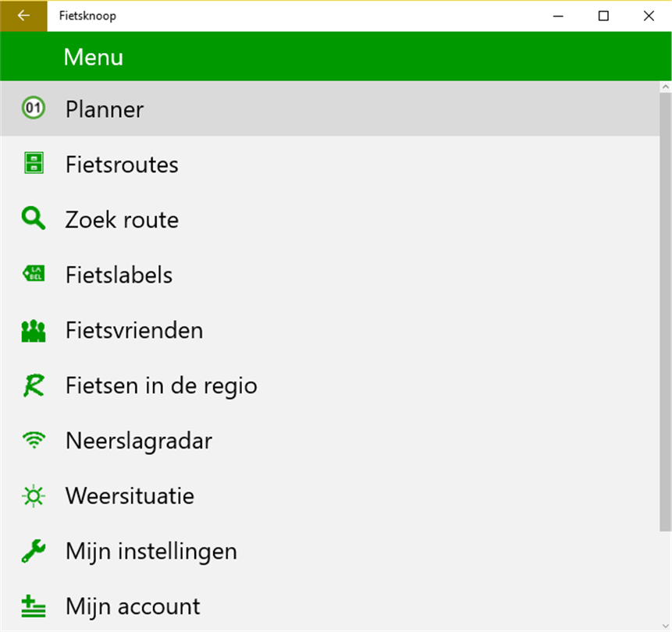Viewport: 672px width, 632px height.
Task: Click the Planner 01 circle icon
Action: (x=33, y=108)
